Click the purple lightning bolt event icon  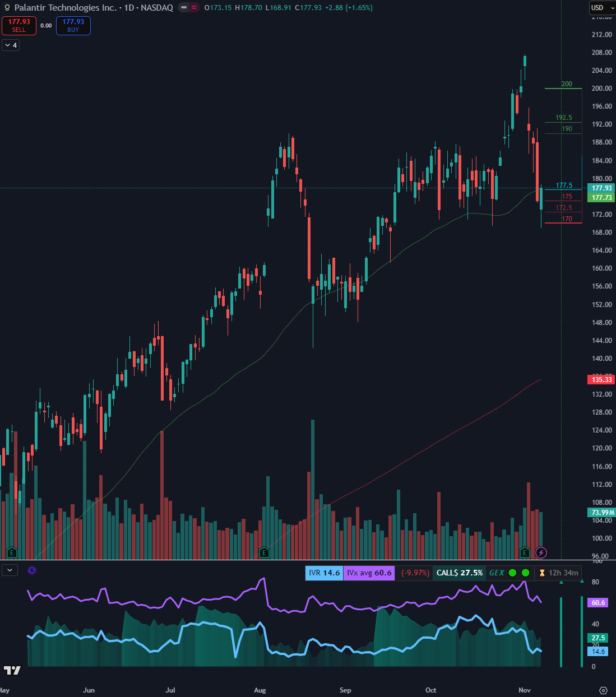[x=541, y=552]
